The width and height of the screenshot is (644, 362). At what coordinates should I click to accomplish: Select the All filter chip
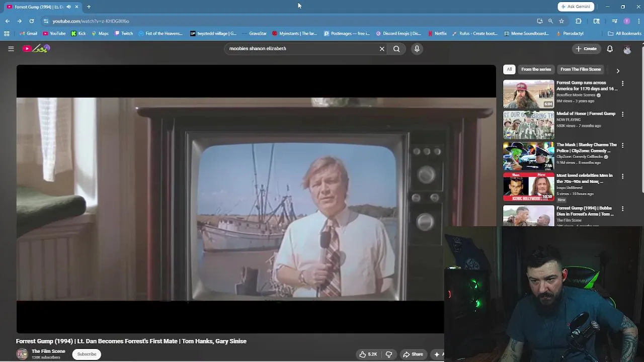[x=509, y=69]
